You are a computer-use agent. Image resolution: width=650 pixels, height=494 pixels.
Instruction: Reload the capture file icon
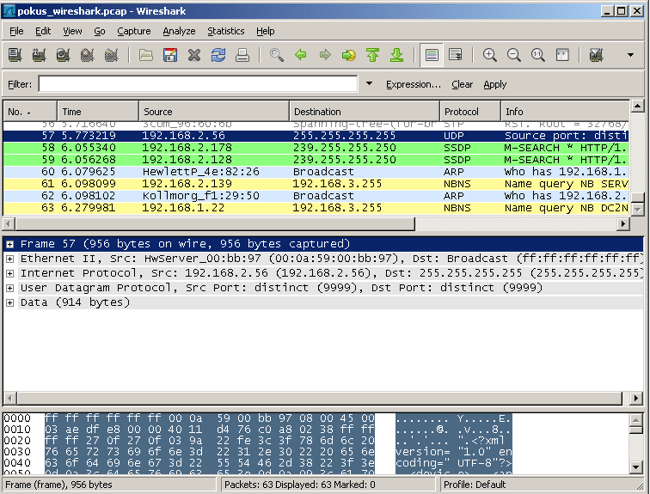(x=218, y=55)
